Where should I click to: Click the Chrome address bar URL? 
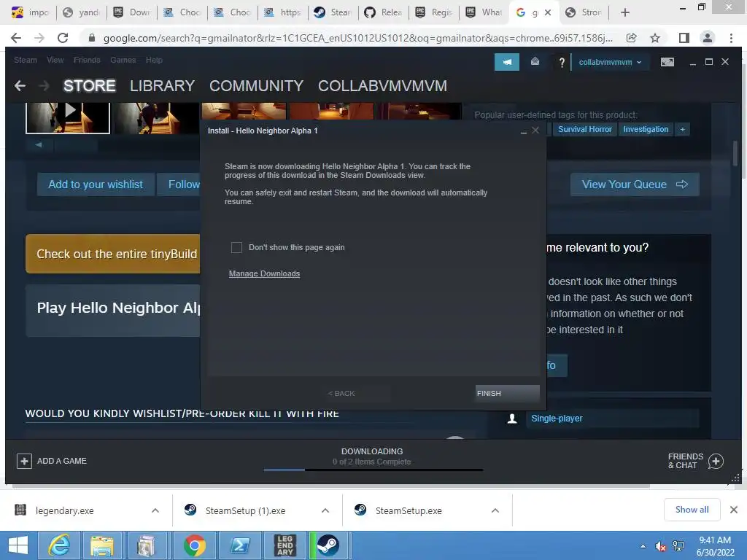[357, 38]
